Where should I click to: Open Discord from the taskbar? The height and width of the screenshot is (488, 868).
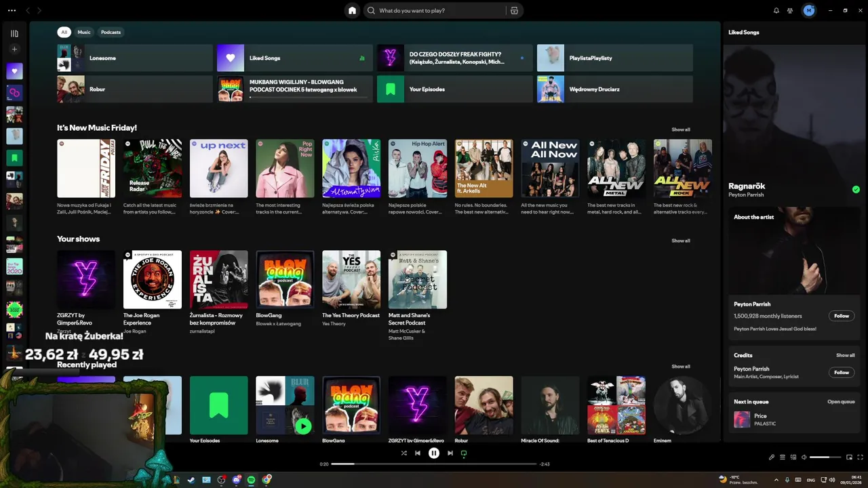[x=237, y=480]
